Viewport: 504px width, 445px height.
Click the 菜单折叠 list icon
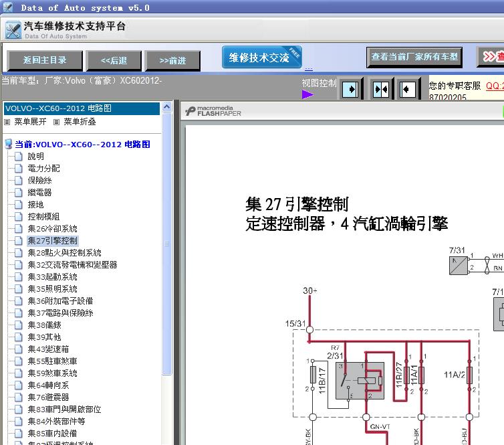click(56, 122)
